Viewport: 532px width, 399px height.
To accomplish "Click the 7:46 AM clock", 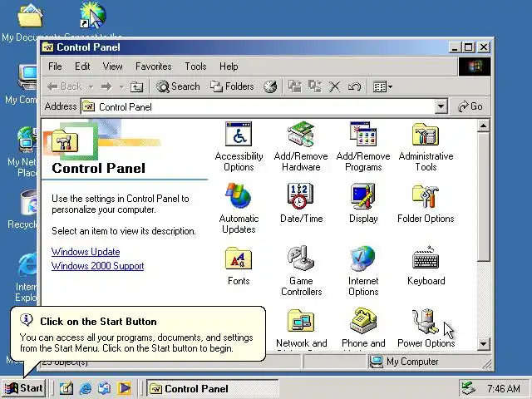I will [504, 388].
